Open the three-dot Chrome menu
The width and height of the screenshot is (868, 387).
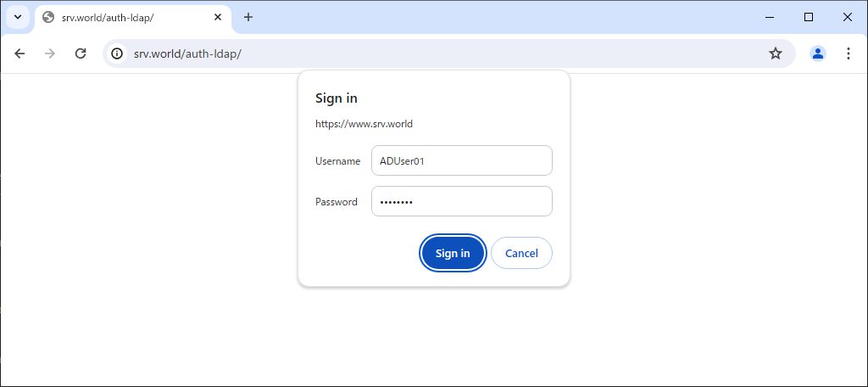coord(848,53)
